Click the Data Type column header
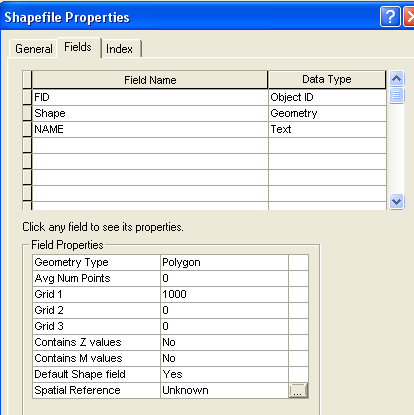 coord(327,80)
